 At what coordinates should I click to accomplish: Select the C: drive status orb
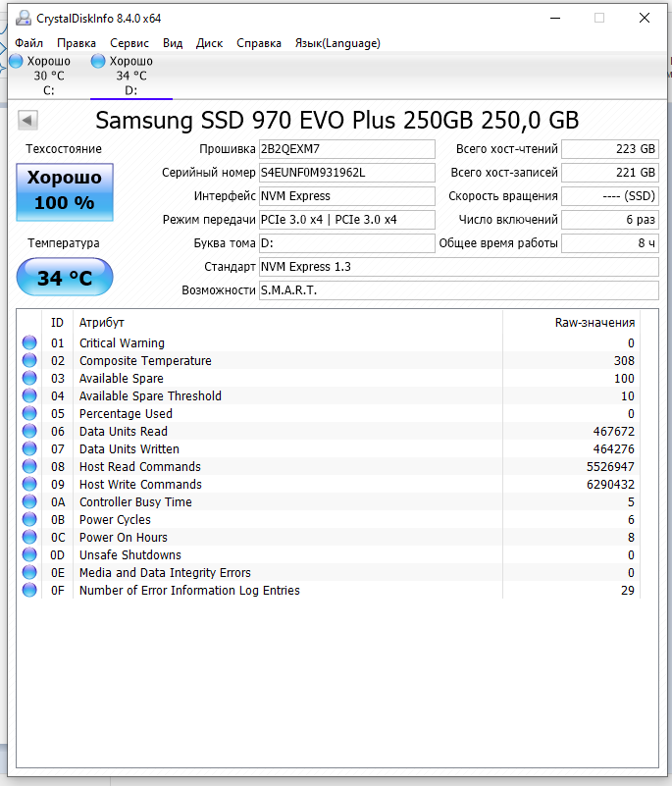[x=16, y=61]
